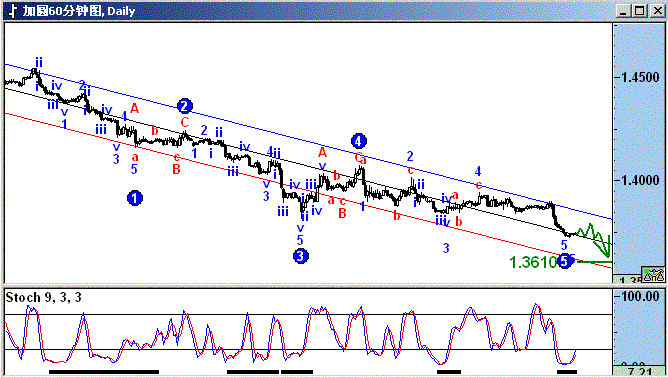Click the circled wave 5 marker
The width and height of the screenshot is (668, 378).
coord(565,261)
